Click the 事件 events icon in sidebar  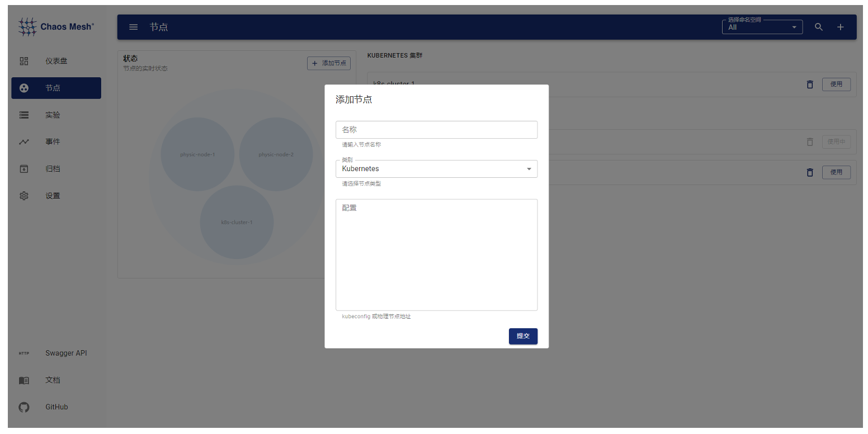23,141
